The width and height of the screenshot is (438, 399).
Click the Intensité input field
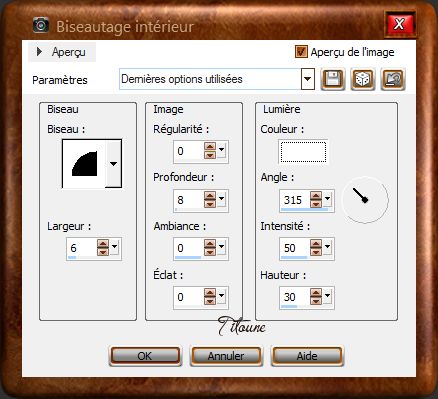point(295,248)
